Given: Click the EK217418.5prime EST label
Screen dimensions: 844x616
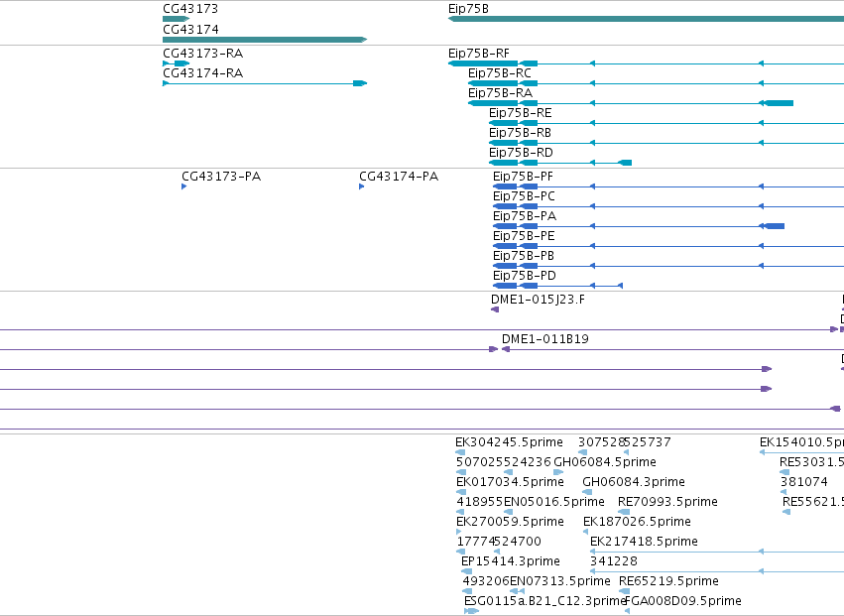Looking at the screenshot, I should [644, 543].
